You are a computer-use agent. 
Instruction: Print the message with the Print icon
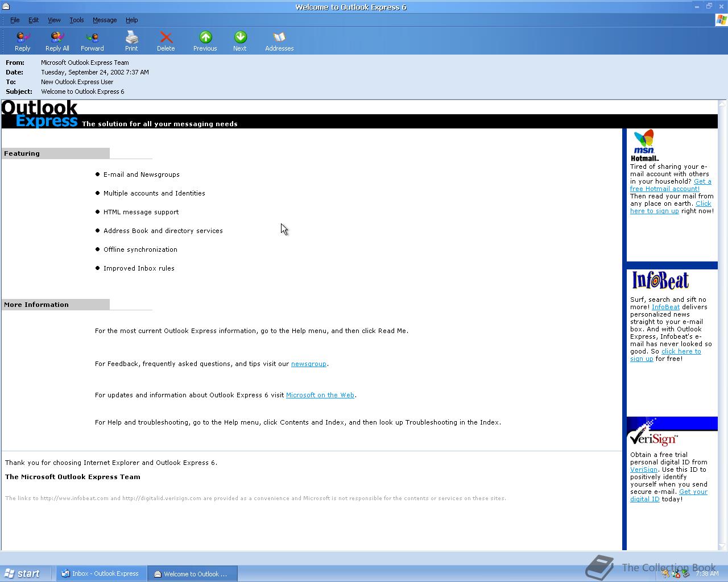131,41
